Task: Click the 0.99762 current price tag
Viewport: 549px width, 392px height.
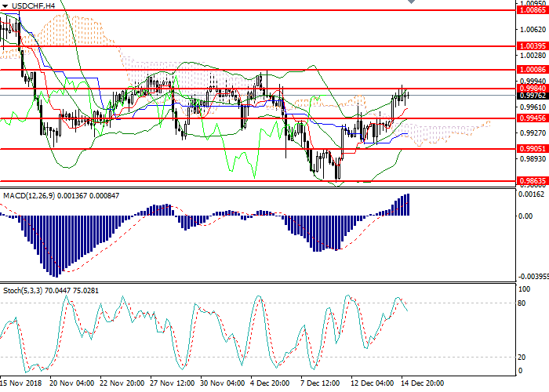Action: pos(533,96)
